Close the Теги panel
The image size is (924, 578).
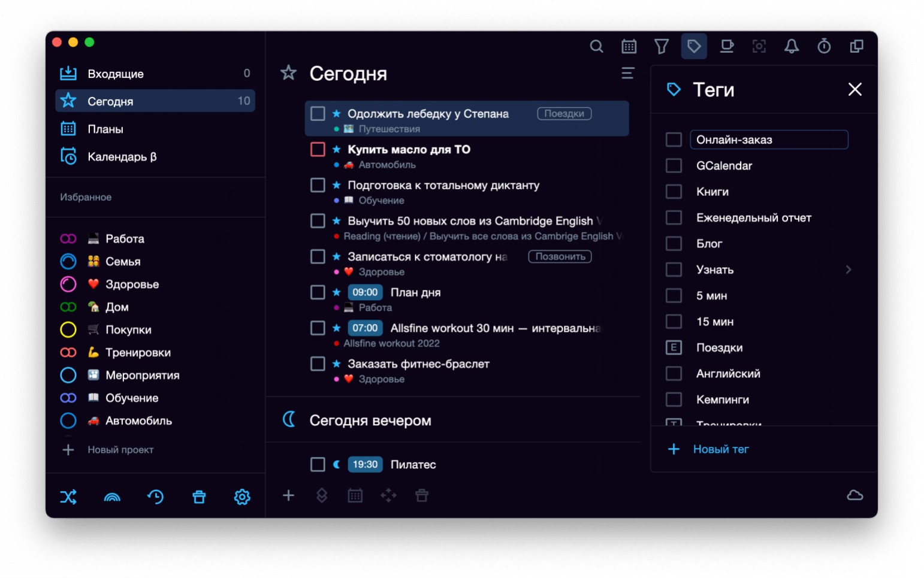[x=855, y=89]
